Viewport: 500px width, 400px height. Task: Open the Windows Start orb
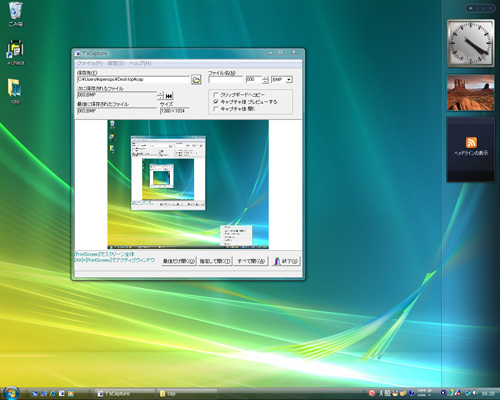click(11, 393)
